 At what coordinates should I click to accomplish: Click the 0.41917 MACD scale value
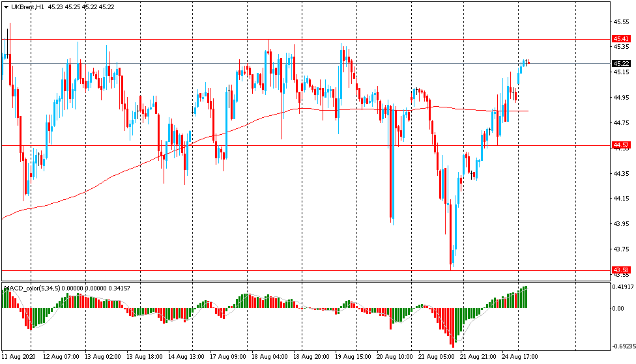(622, 287)
